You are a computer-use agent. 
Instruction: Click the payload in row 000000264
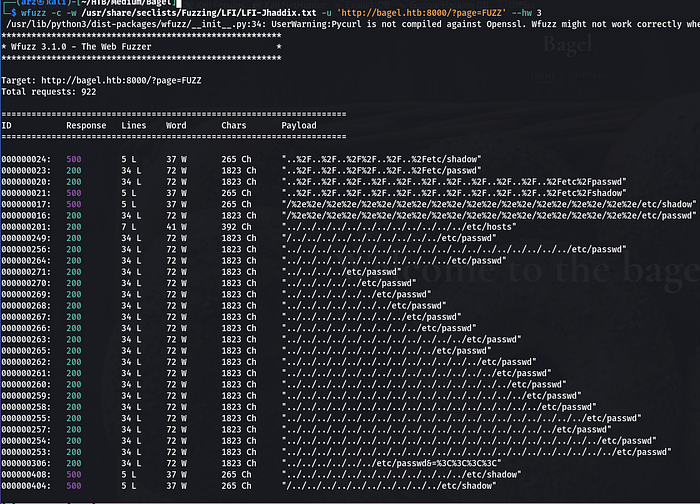click(394, 261)
